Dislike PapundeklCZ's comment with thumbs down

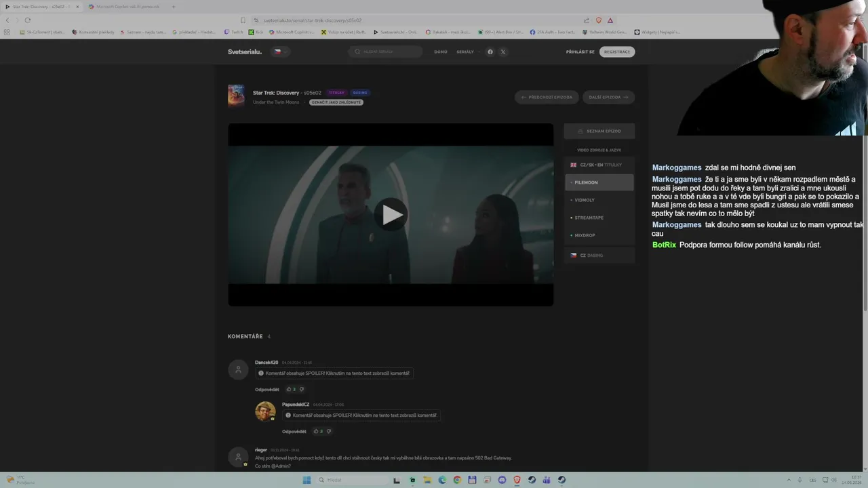click(329, 431)
